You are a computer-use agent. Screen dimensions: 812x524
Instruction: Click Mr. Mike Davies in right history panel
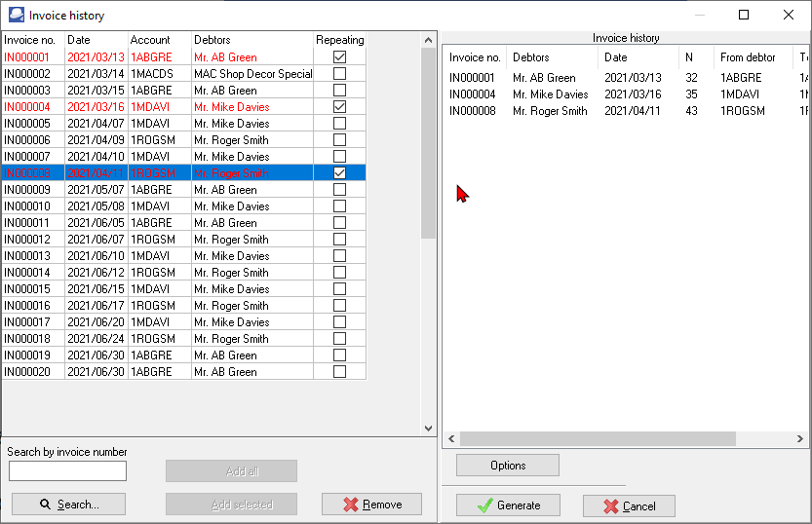point(550,94)
